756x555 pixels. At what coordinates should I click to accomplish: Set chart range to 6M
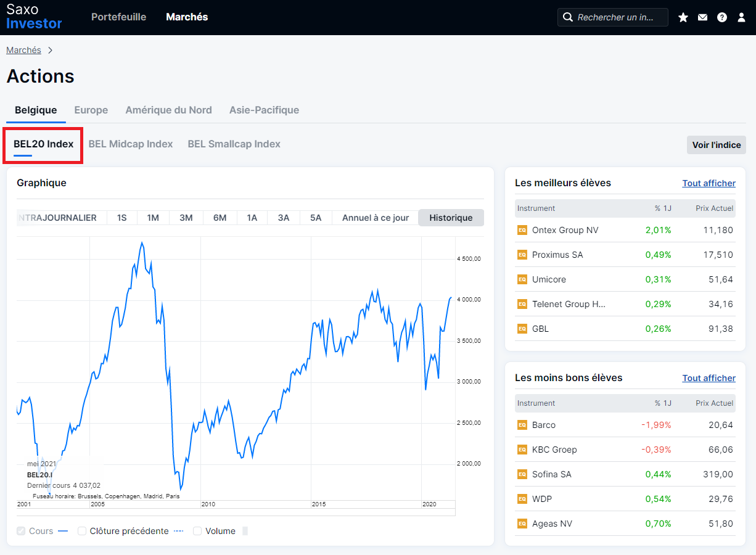tap(220, 218)
